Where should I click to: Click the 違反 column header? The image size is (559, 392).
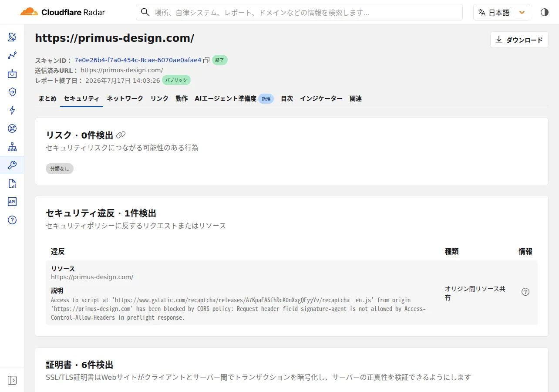click(x=58, y=251)
